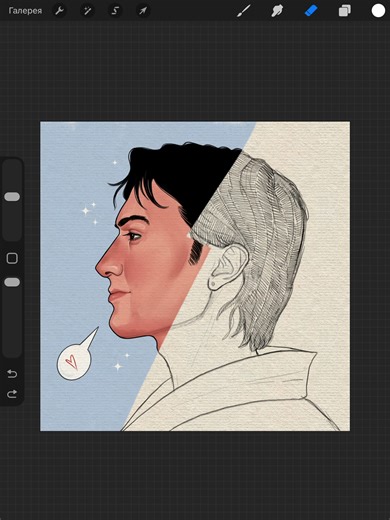Click the sketched ear on the canvas

coord(227,267)
